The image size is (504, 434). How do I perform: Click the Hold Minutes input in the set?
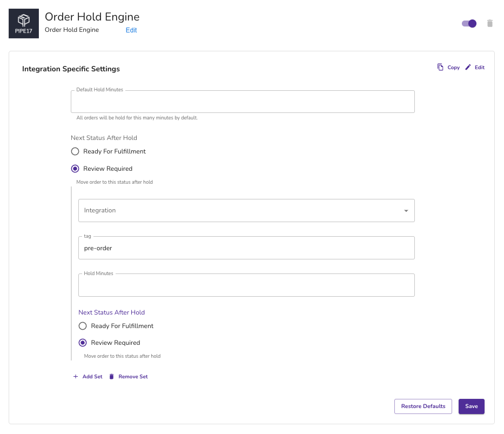point(246,285)
